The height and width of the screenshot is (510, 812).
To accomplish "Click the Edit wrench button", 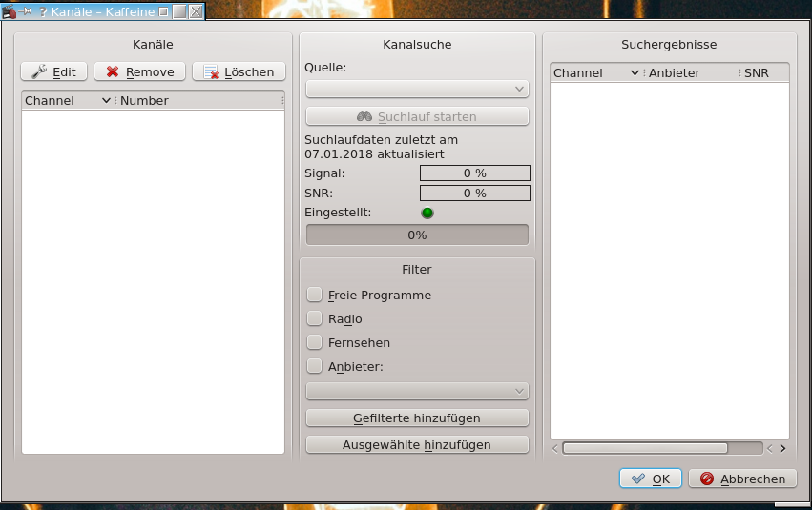I will (54, 71).
